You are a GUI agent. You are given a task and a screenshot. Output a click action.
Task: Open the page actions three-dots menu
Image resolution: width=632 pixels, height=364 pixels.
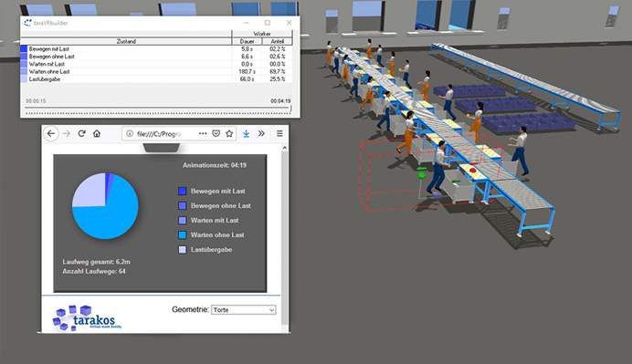(203, 133)
